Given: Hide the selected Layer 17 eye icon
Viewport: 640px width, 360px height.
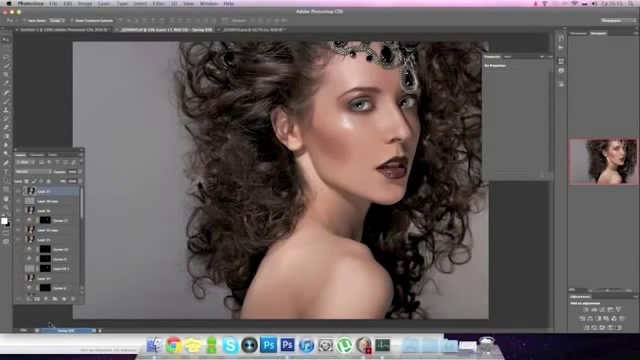Looking at the screenshot, I should tap(18, 191).
